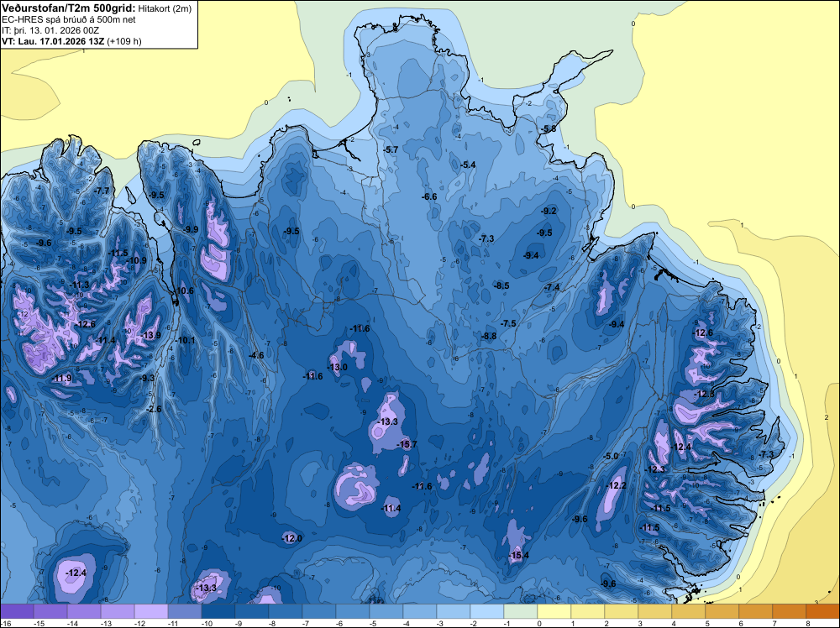Click the -8.5 temperature value
The width and height of the screenshot is (840, 628).
tap(501, 286)
